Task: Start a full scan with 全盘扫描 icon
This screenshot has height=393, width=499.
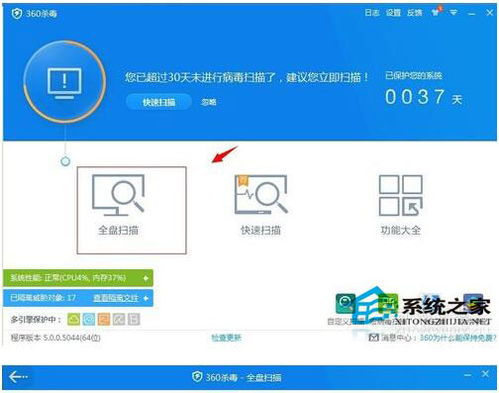Action: click(118, 196)
